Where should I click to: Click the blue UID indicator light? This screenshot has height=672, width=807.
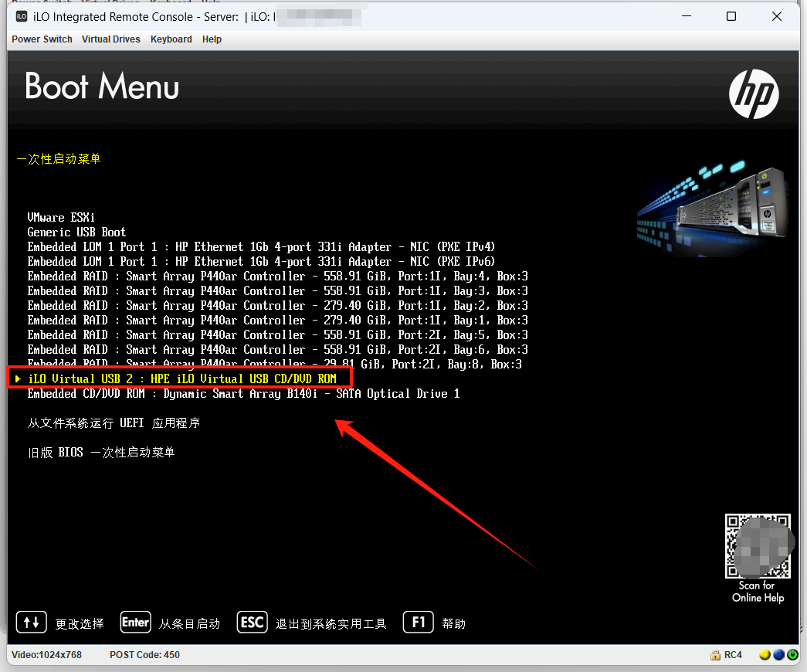point(778,655)
